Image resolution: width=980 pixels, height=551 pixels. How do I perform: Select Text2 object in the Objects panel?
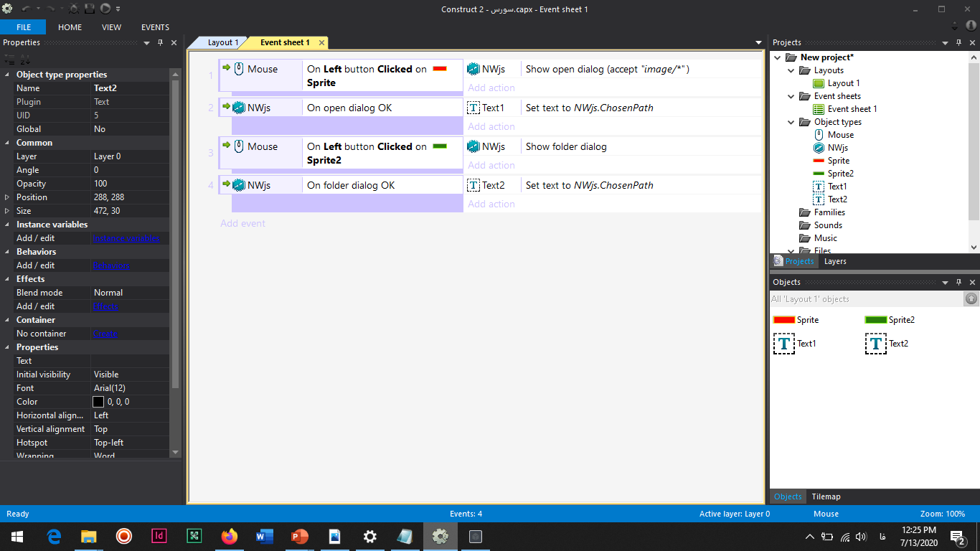coord(887,344)
